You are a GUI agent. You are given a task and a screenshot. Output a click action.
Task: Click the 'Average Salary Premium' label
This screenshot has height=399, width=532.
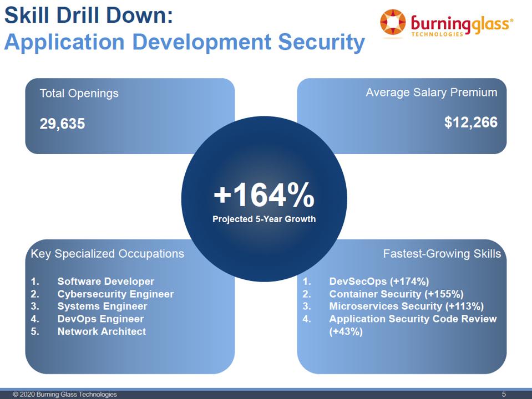432,92
